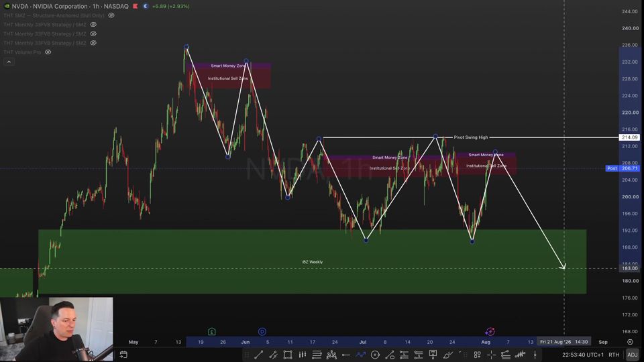Click the Sep label on time axis
Image resolution: width=644 pixels, height=362 pixels.
[x=603, y=342]
